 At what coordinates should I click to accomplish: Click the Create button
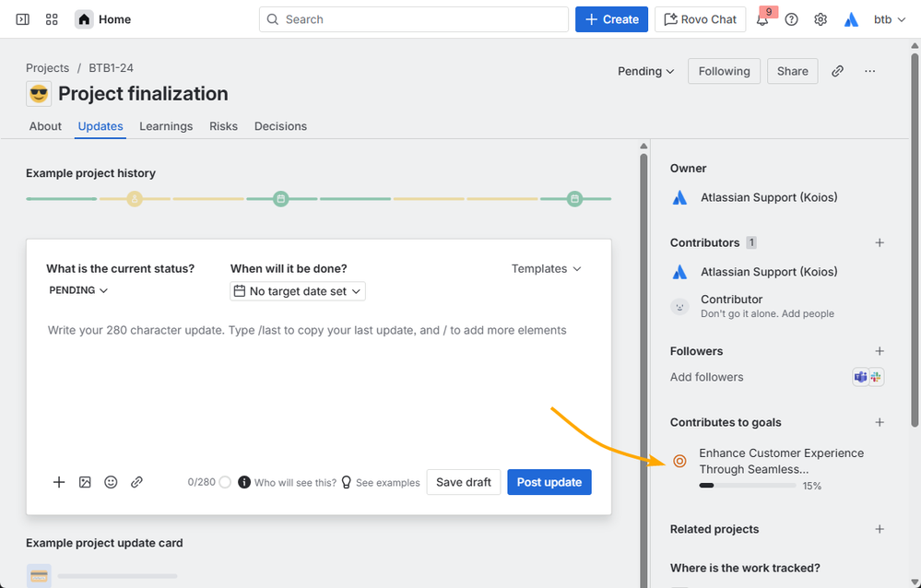point(611,19)
